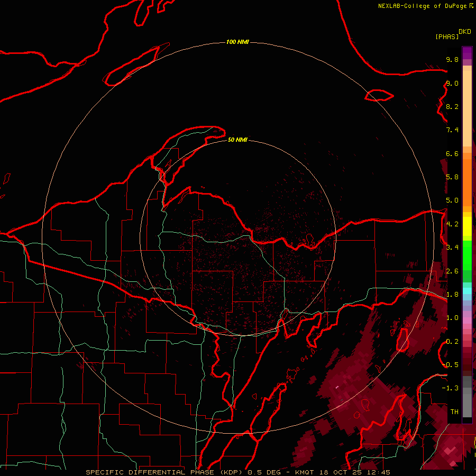
Task: Pick the yellow band of the color bar
Action: 467,226
